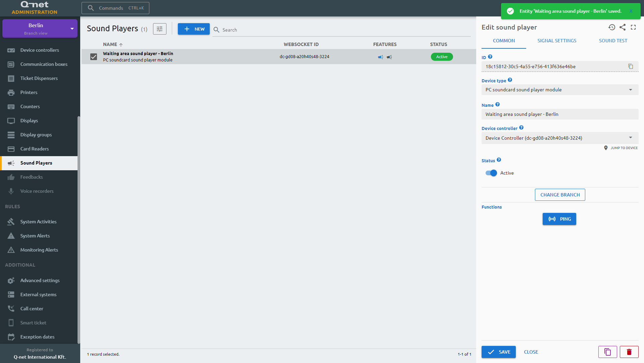
Task: Open Card Readers section
Action: (x=39, y=149)
